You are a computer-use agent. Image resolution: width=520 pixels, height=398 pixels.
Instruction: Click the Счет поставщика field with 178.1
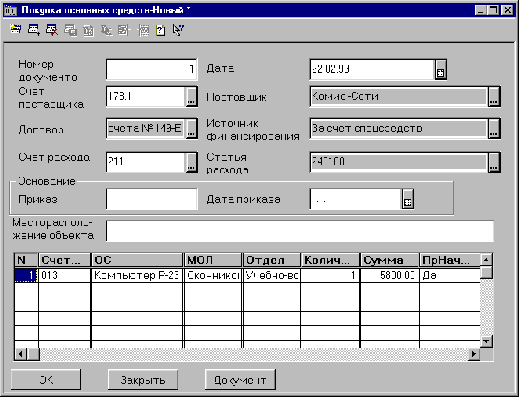click(146, 97)
